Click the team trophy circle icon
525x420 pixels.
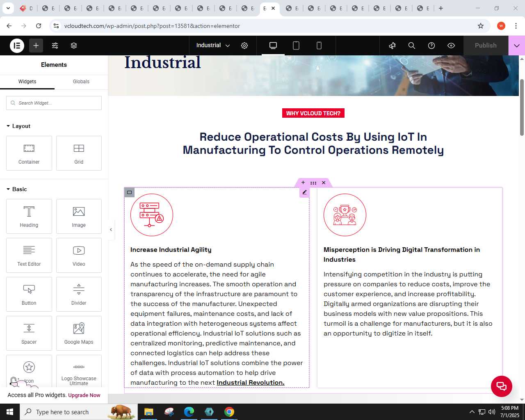pyautogui.click(x=345, y=215)
